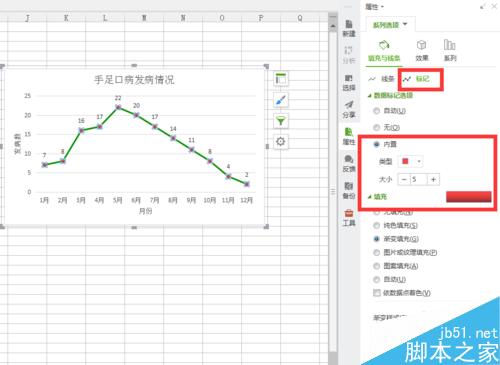Click the 12月 data point marker
This screenshot has width=500, height=365.
point(247,184)
